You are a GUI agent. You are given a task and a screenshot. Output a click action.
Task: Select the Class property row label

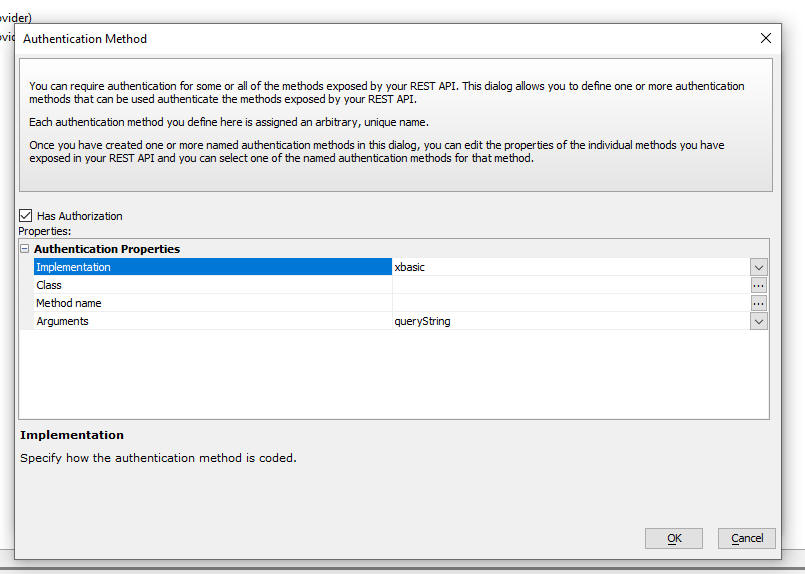tap(213, 285)
